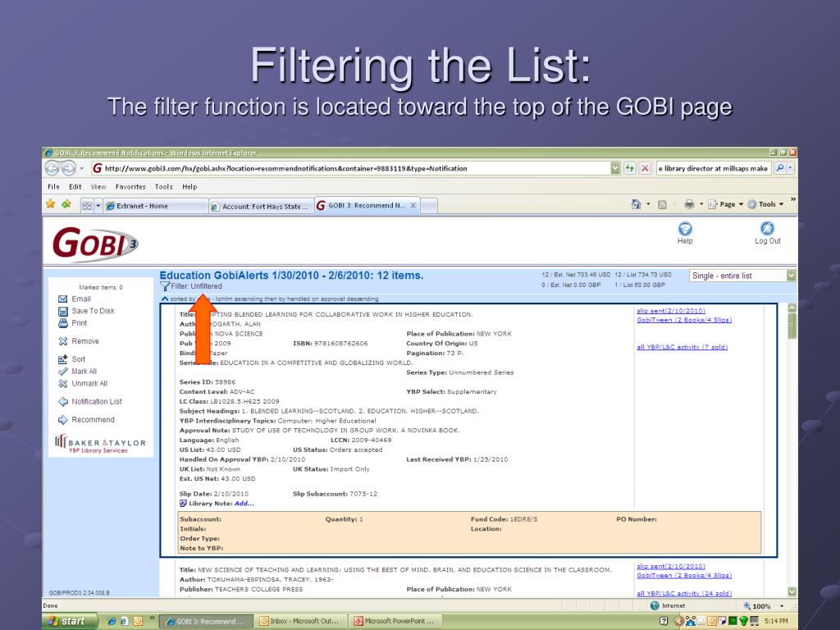The image size is (840, 630).
Task: Open all YBP/L&C activity (7 sold) link
Action: [x=682, y=347]
